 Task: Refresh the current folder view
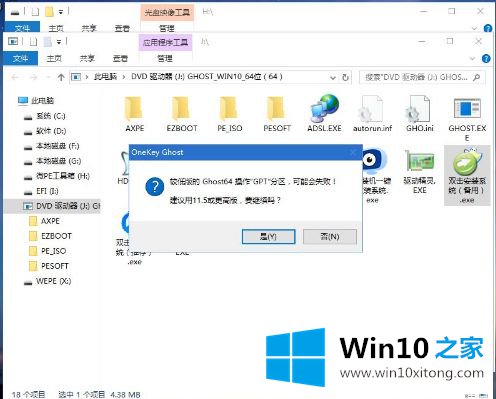[345, 78]
